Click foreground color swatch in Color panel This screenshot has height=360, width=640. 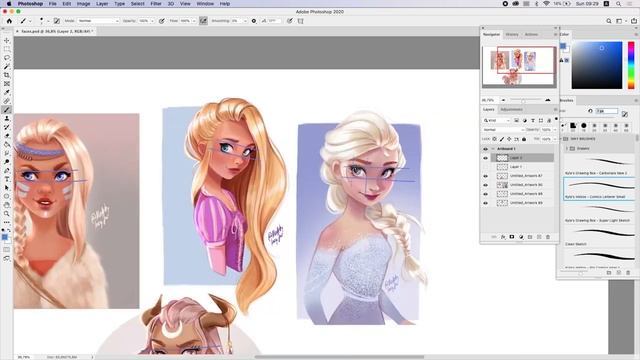coord(563,46)
